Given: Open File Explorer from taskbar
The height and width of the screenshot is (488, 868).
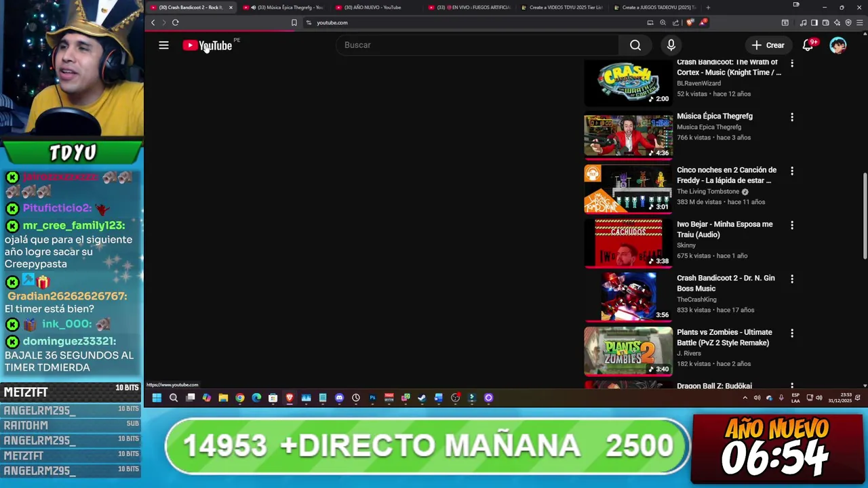Looking at the screenshot, I should tap(223, 398).
